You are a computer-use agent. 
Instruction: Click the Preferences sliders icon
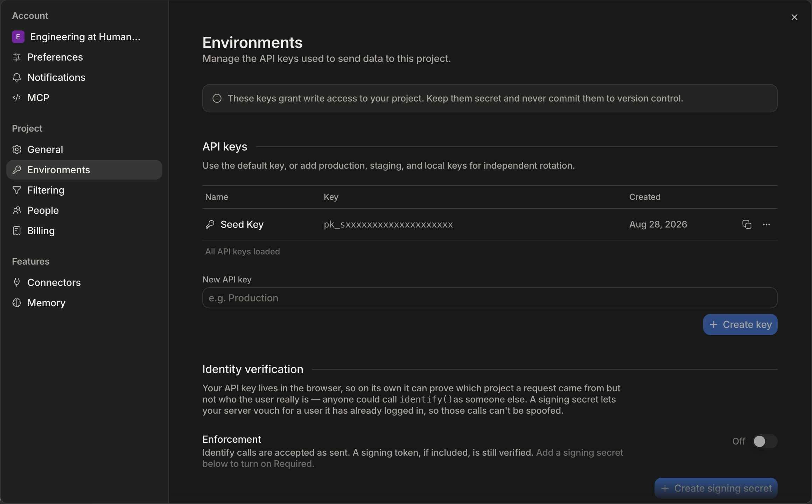17,57
